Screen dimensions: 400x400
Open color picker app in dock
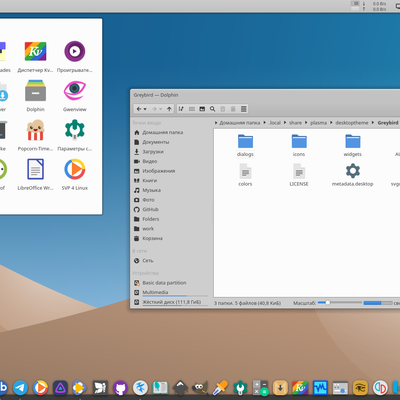(220, 388)
